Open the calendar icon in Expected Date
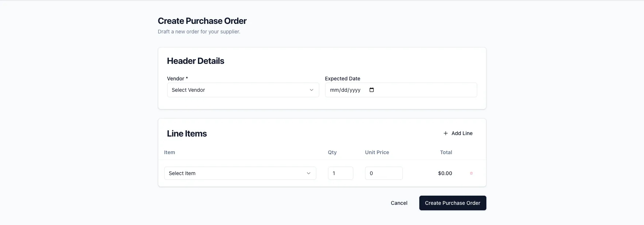 point(372,90)
